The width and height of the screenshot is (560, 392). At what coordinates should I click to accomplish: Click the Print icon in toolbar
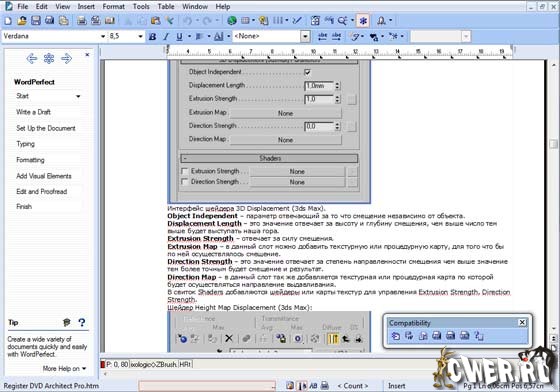pos(50,21)
